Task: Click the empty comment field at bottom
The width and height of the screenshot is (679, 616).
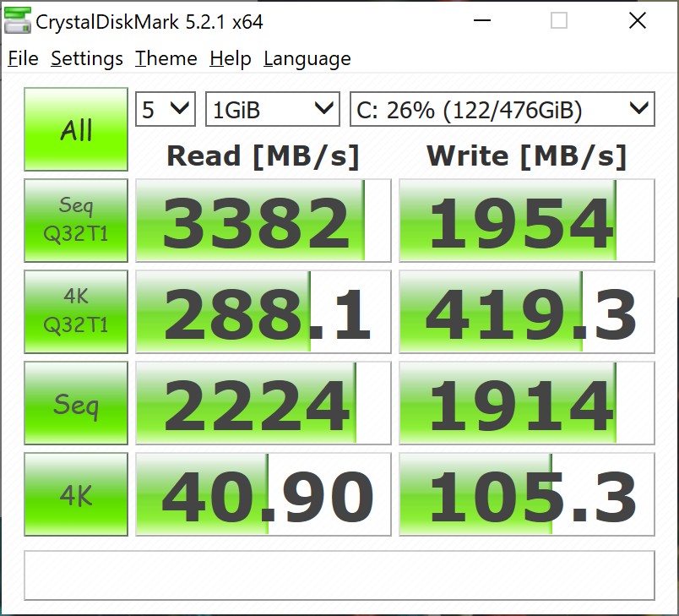Action: [x=339, y=575]
